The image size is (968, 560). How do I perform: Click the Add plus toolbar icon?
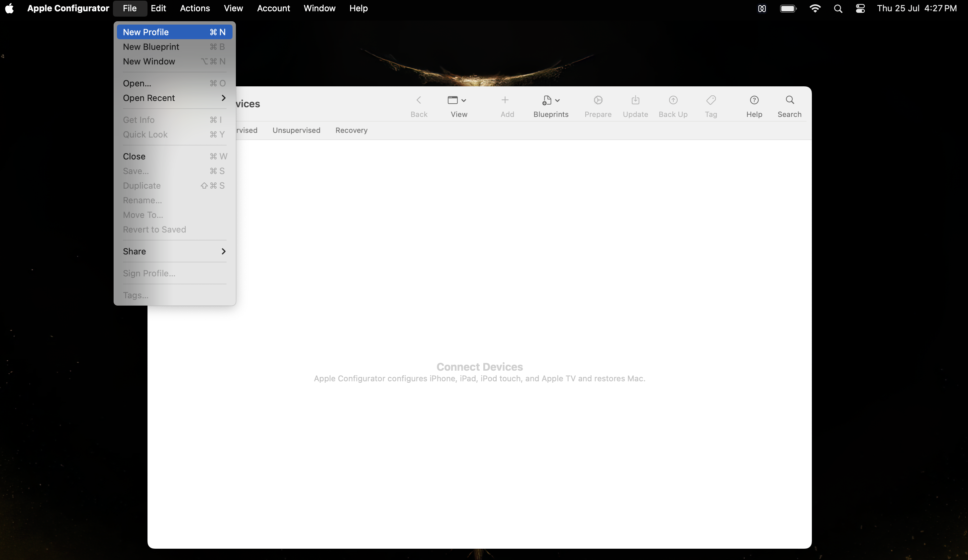pos(505,100)
